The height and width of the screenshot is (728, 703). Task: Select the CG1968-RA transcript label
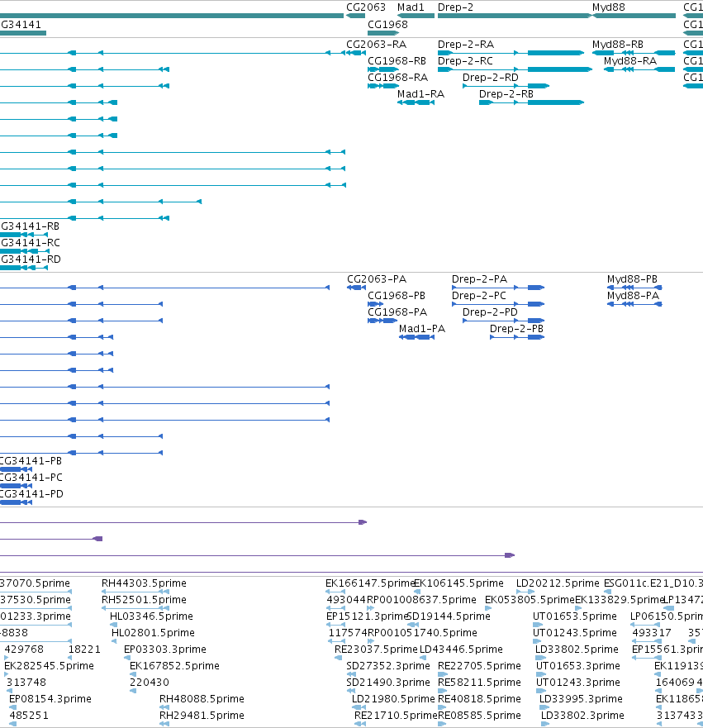pos(397,78)
